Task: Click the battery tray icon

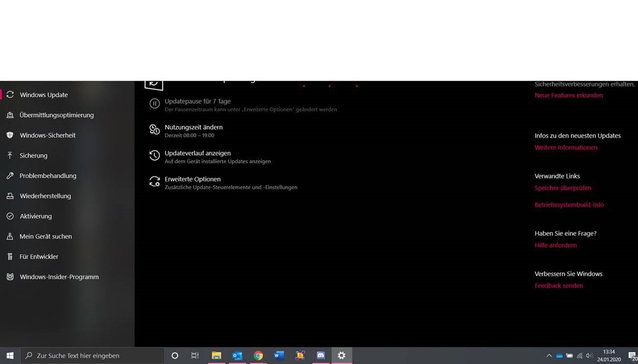Action: click(569, 356)
